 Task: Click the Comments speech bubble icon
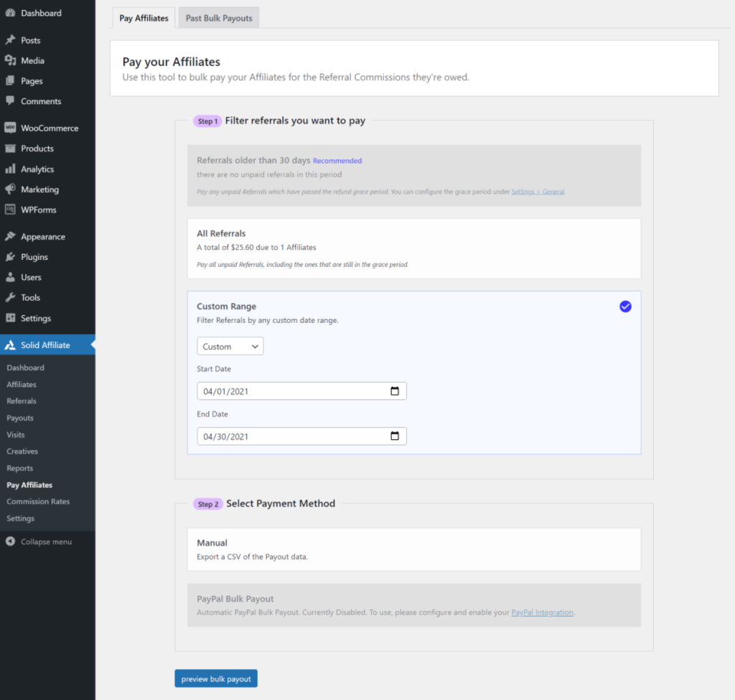pyautogui.click(x=10, y=101)
